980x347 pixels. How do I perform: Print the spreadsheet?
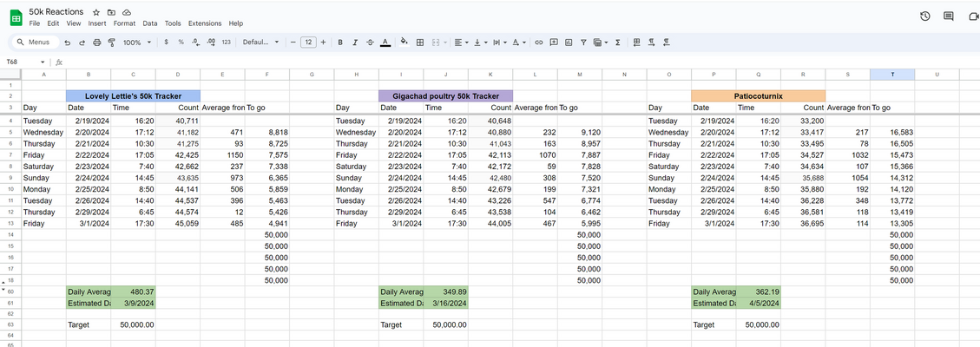(97, 43)
